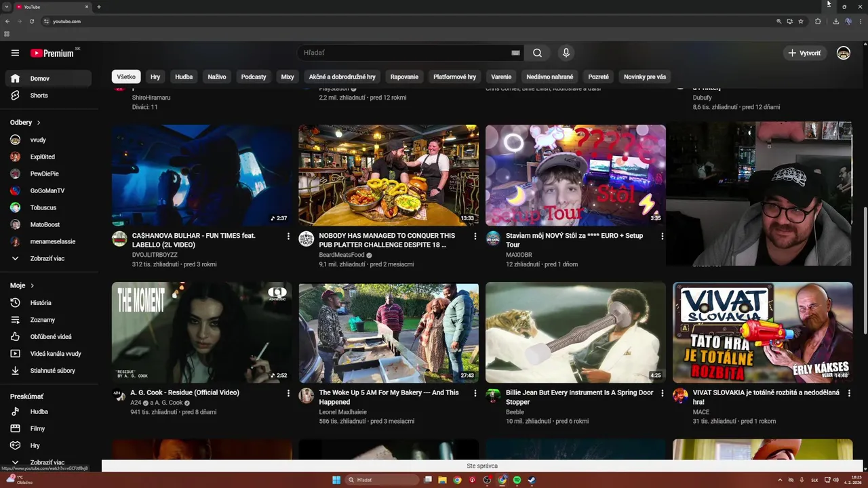Open Tobuscus subscription channel
This screenshot has width=868, height=488.
pyautogui.click(x=47, y=208)
